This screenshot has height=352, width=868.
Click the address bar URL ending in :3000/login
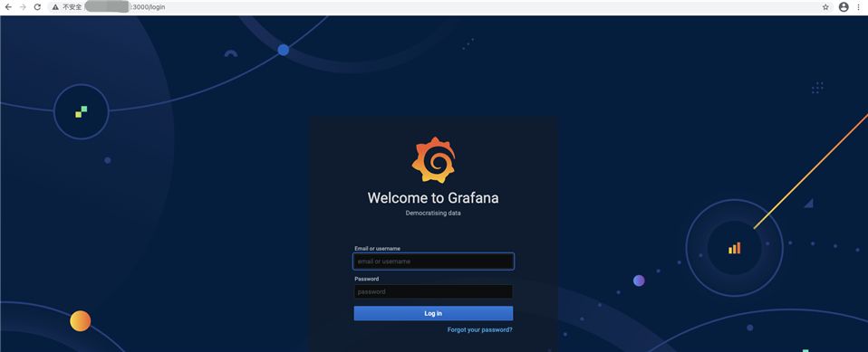click(x=147, y=7)
